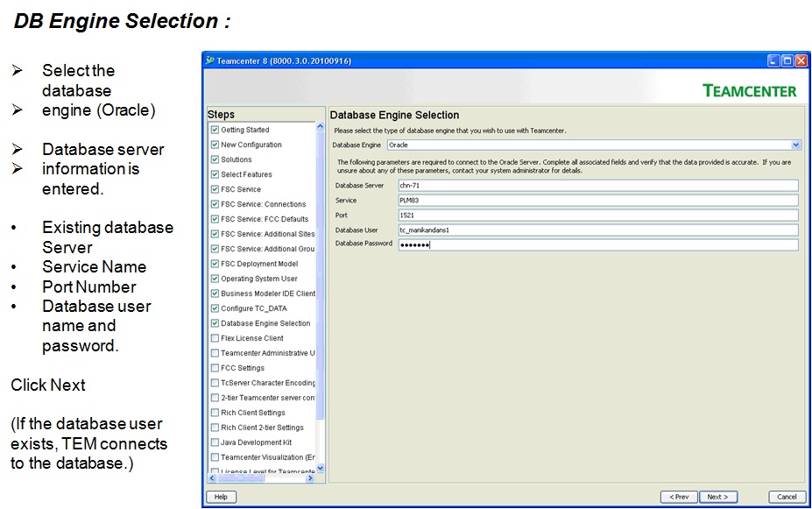
Task: Enable the TcServer Character Encoding step
Action: [x=213, y=382]
